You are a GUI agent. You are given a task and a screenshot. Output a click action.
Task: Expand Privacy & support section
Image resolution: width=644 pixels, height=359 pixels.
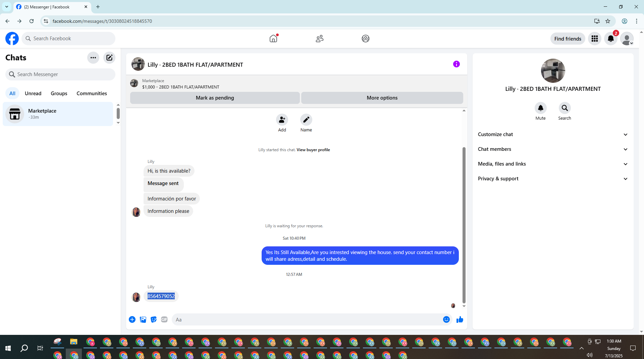pos(553,179)
